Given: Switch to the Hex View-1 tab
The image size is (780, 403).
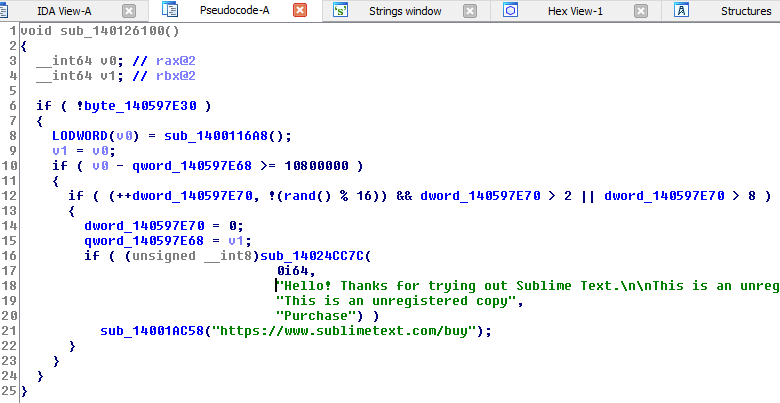Looking at the screenshot, I should point(575,11).
